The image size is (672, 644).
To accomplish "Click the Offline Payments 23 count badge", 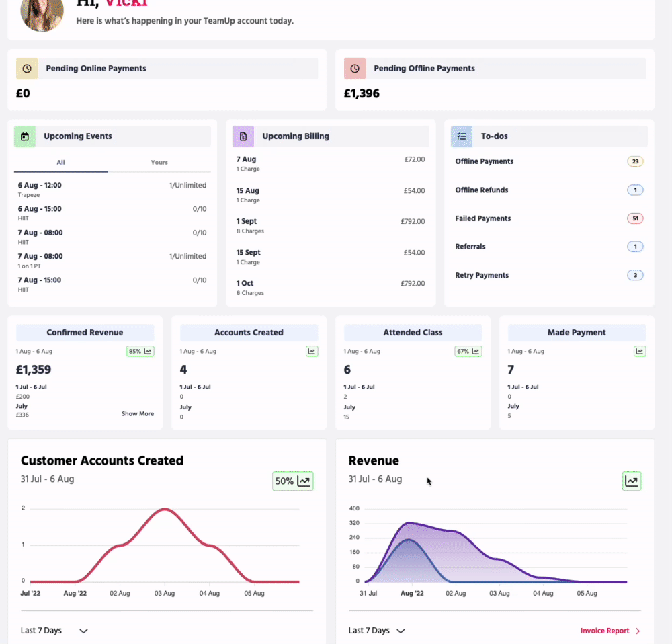I will 634,161.
